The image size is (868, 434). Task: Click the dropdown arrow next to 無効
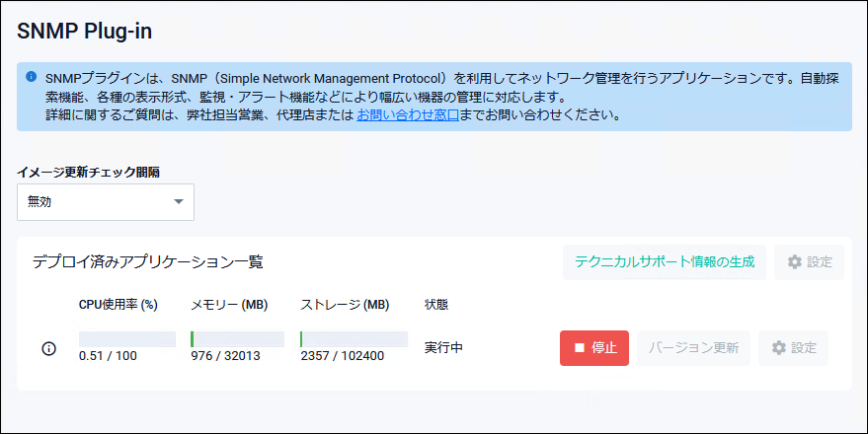click(179, 201)
